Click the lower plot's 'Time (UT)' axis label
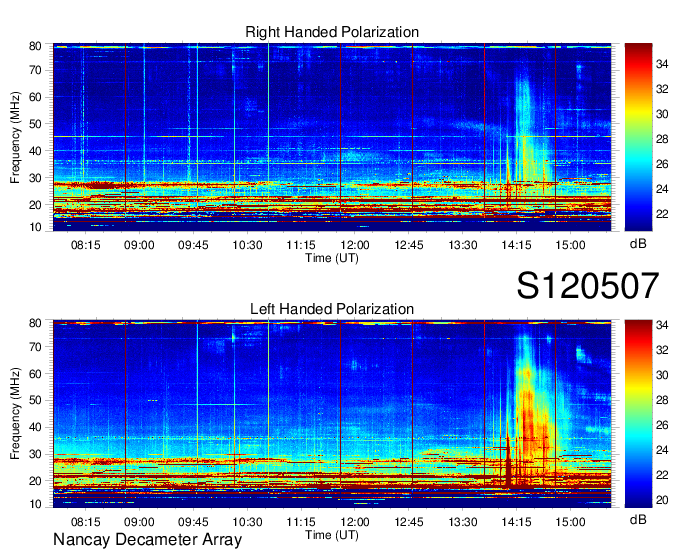680x552 pixels. [332, 535]
